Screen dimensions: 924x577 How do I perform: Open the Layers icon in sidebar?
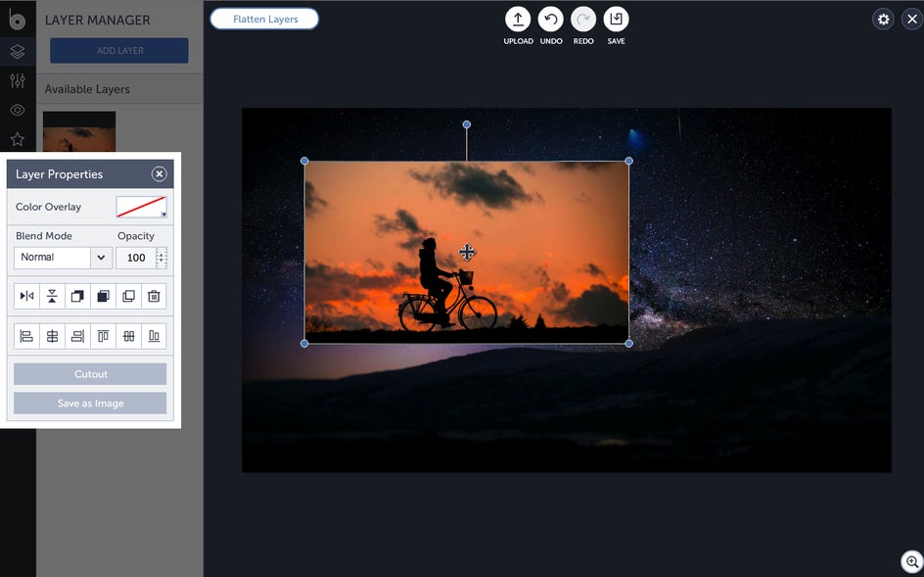[18, 52]
